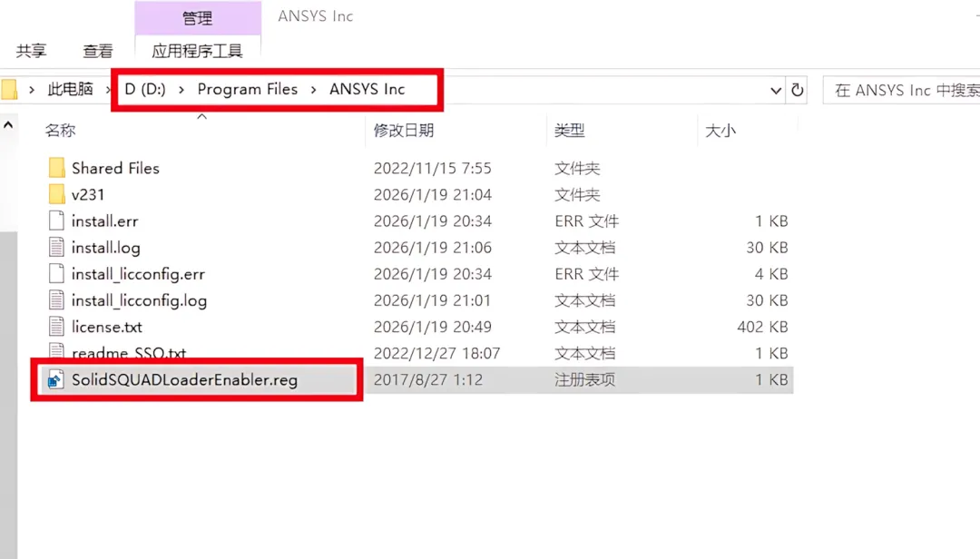980x559 pixels.
Task: Click scroll up arrow of navigation pane
Action: [x=8, y=125]
